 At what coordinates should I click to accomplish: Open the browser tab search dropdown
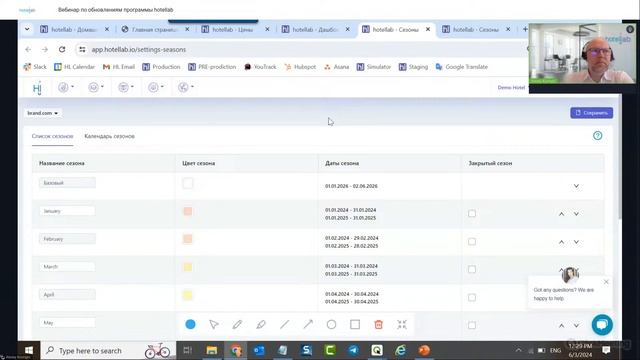pyautogui.click(x=27, y=29)
